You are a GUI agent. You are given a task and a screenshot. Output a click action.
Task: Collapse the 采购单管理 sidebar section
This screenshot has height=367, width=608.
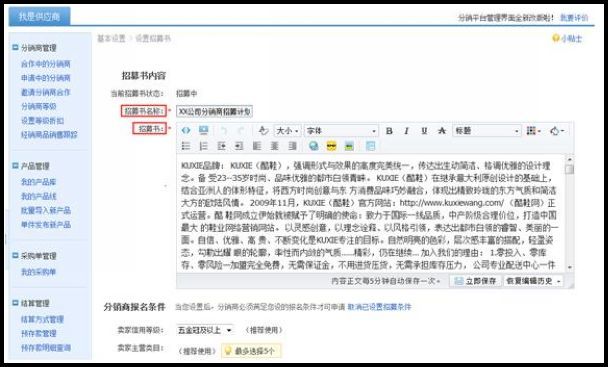[x=15, y=255]
